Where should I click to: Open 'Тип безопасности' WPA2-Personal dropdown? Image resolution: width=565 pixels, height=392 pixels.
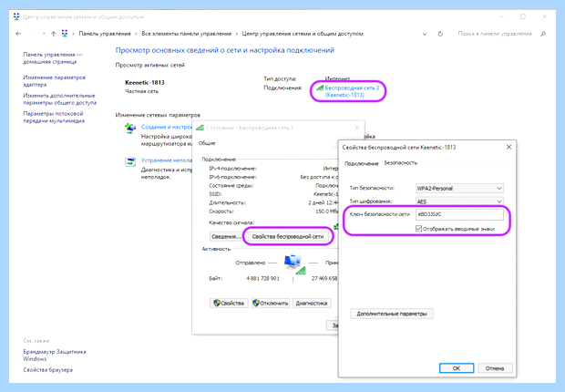pyautogui.click(x=459, y=188)
